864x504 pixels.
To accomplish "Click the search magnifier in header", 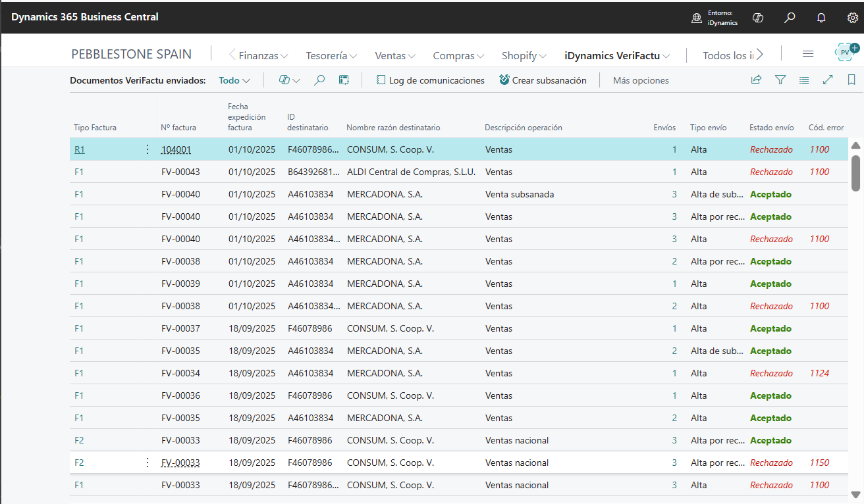I will click(x=790, y=18).
